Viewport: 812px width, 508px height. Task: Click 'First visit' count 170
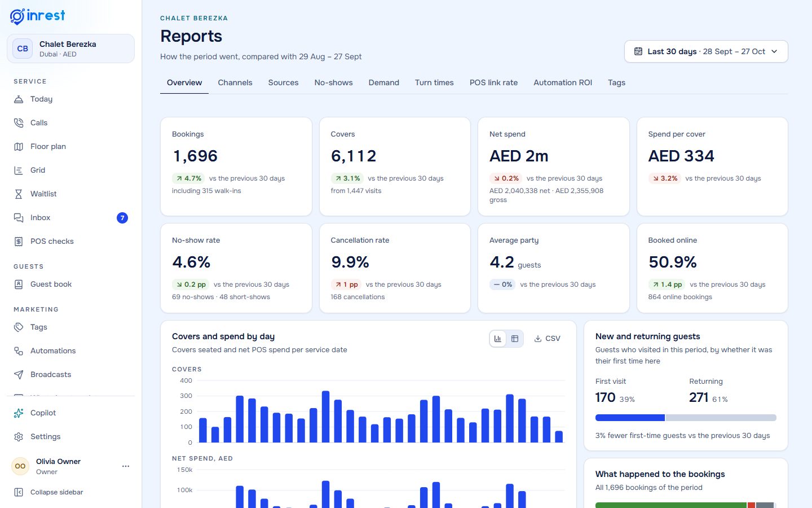605,397
